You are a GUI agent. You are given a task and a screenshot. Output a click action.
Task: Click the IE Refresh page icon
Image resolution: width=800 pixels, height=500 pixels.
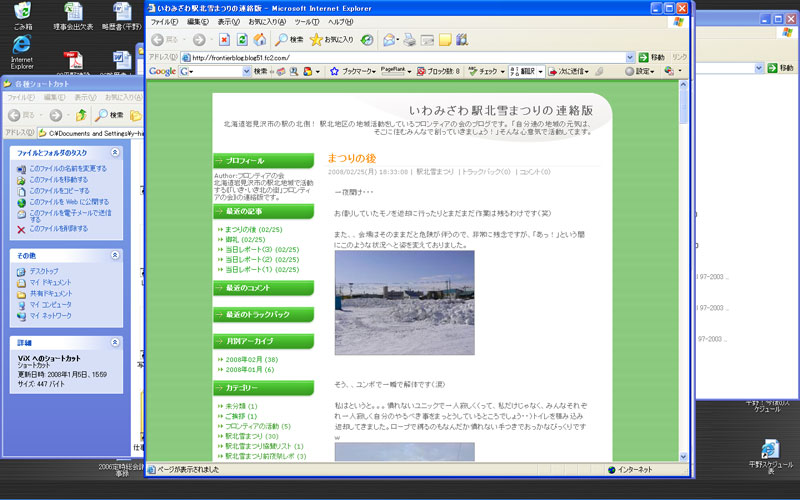(x=242, y=39)
